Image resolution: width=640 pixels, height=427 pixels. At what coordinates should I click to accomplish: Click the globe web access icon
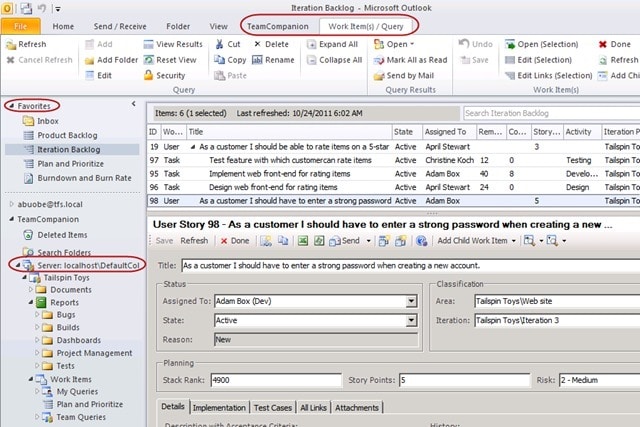421,241
